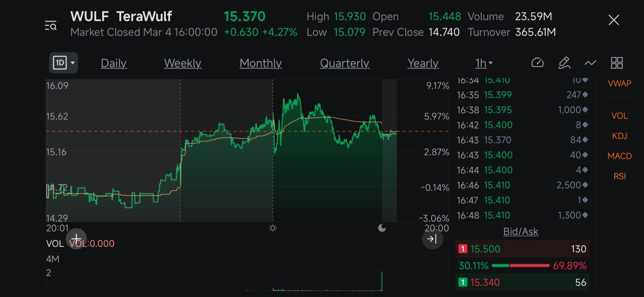Select the 16:46 trade of 2,500 shares
The height and width of the screenshot is (297, 644).
tap(522, 186)
